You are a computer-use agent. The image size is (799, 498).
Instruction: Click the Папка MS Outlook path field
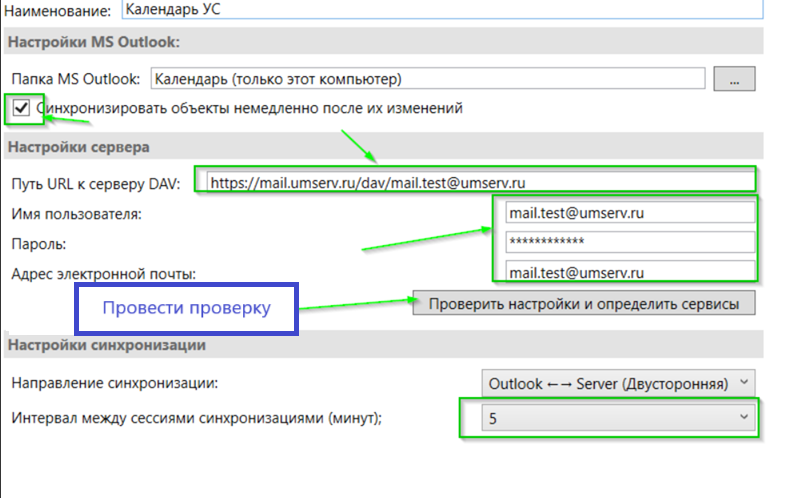click(428, 78)
